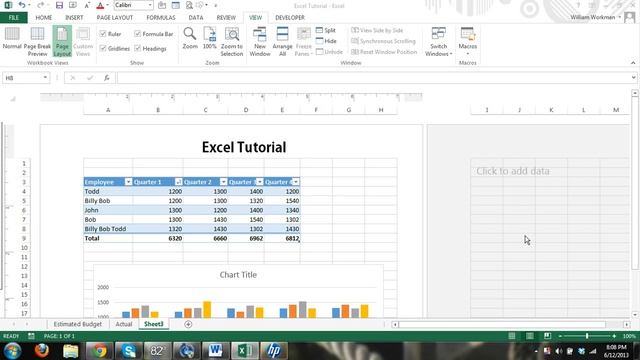The width and height of the screenshot is (640, 360).
Task: Click the Windows Start button
Action: [x=12, y=351]
